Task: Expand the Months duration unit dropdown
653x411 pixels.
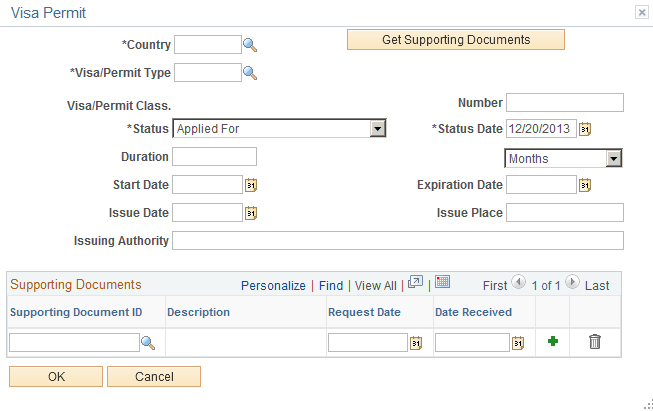Action: point(614,159)
